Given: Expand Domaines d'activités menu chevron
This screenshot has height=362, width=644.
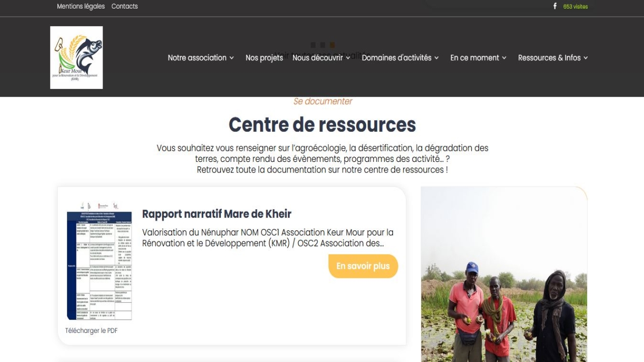Looking at the screenshot, I should coord(436,58).
